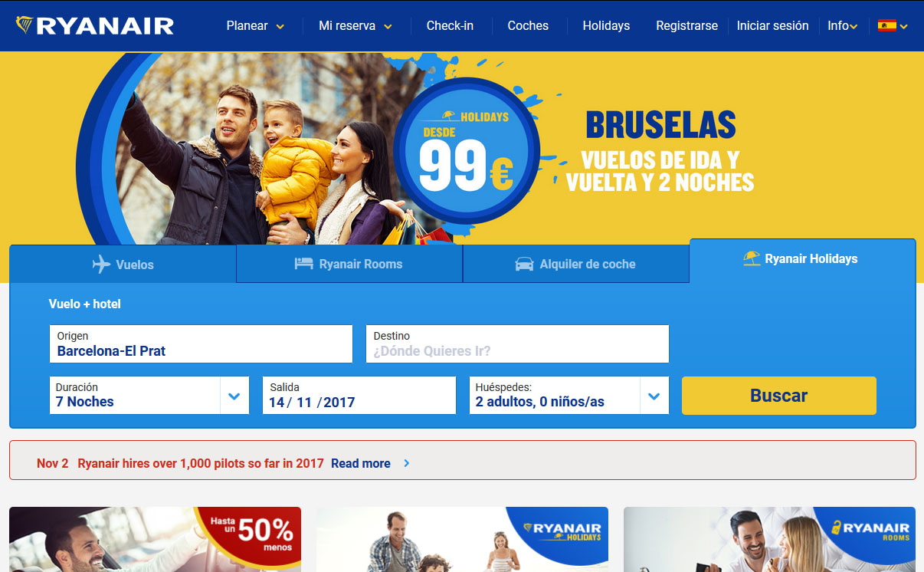
Task: Expand the Info menu
Action: (x=842, y=25)
